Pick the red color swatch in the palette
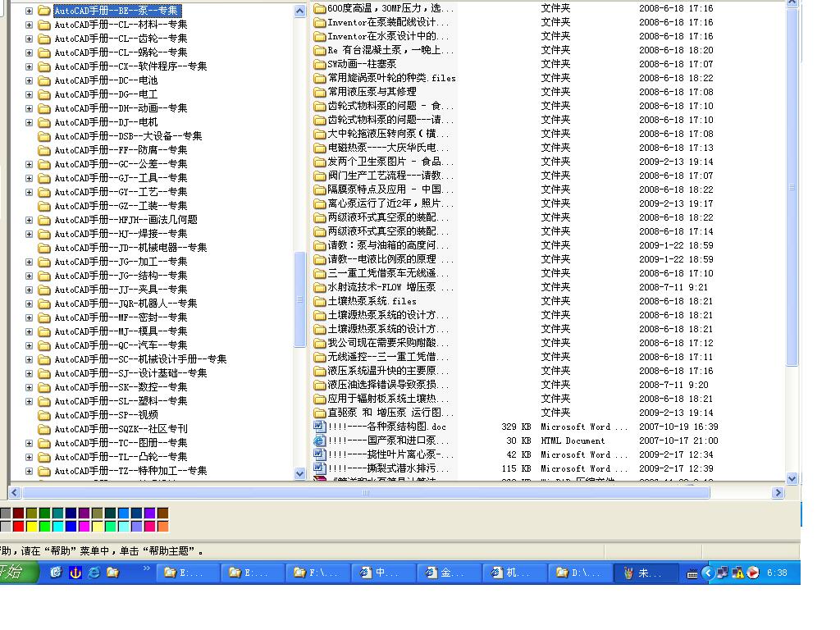Viewport: 840px width, 630px height. click(19, 526)
